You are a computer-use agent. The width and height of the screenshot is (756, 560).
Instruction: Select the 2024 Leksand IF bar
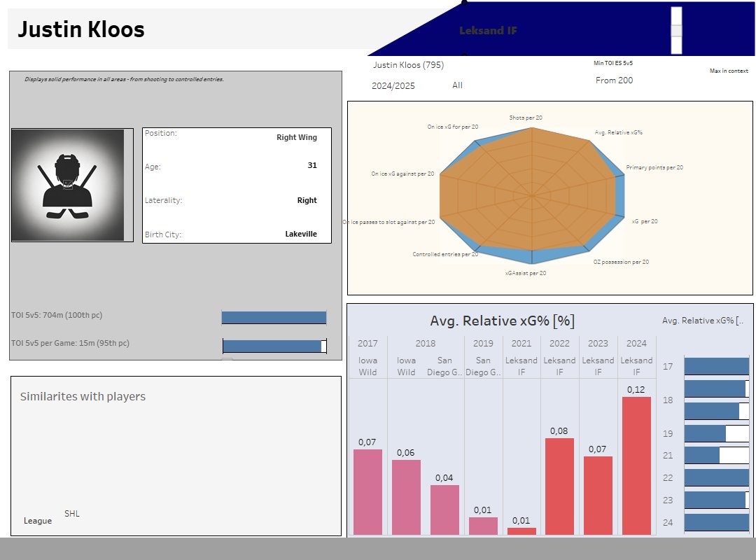click(x=636, y=465)
